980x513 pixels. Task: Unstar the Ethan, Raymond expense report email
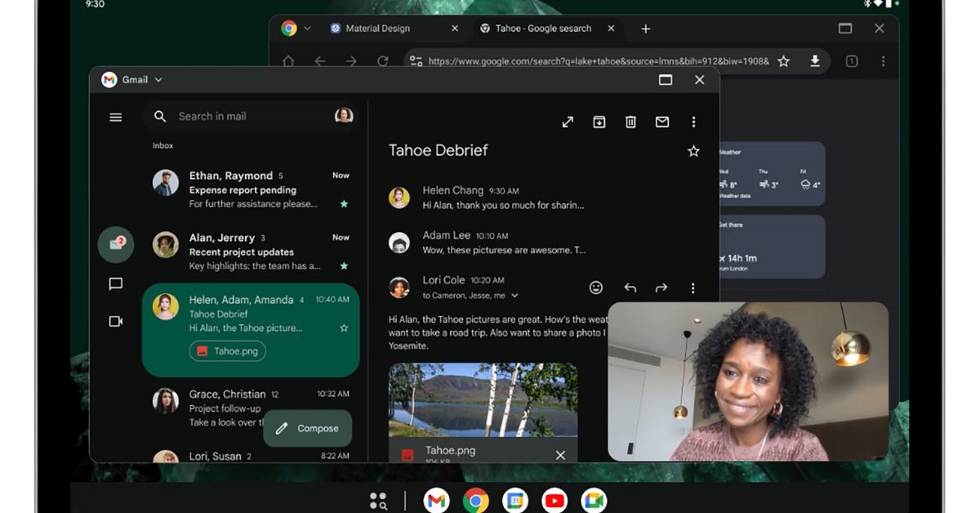(x=344, y=203)
